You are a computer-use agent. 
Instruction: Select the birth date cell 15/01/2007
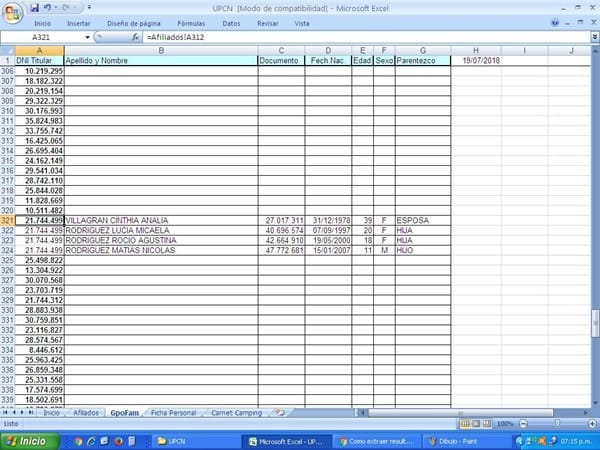[328, 250]
